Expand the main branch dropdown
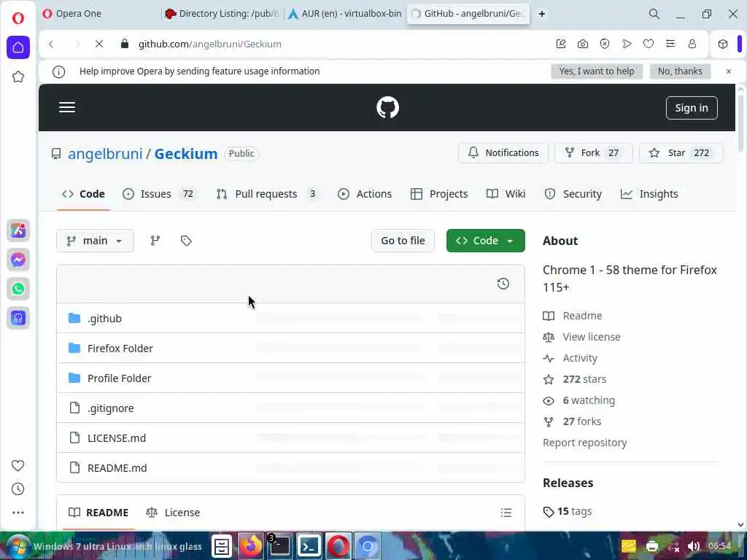This screenshot has height=560, width=747. coord(95,241)
